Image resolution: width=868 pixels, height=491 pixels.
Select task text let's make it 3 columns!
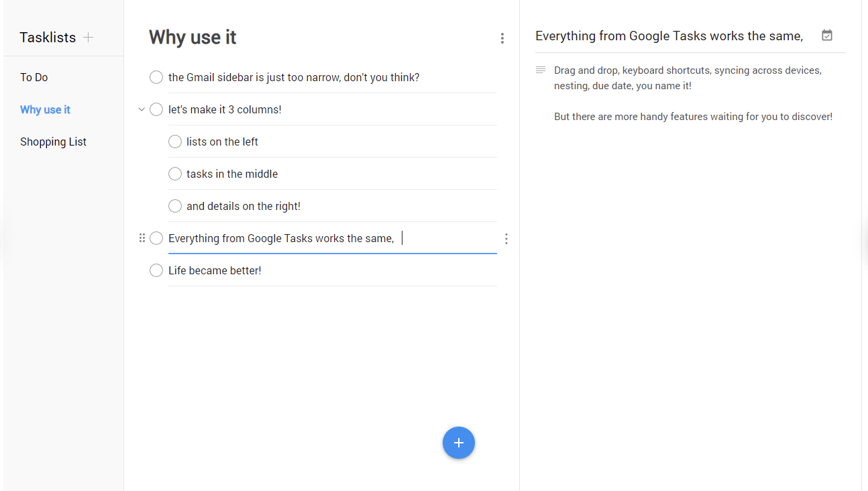(x=225, y=109)
